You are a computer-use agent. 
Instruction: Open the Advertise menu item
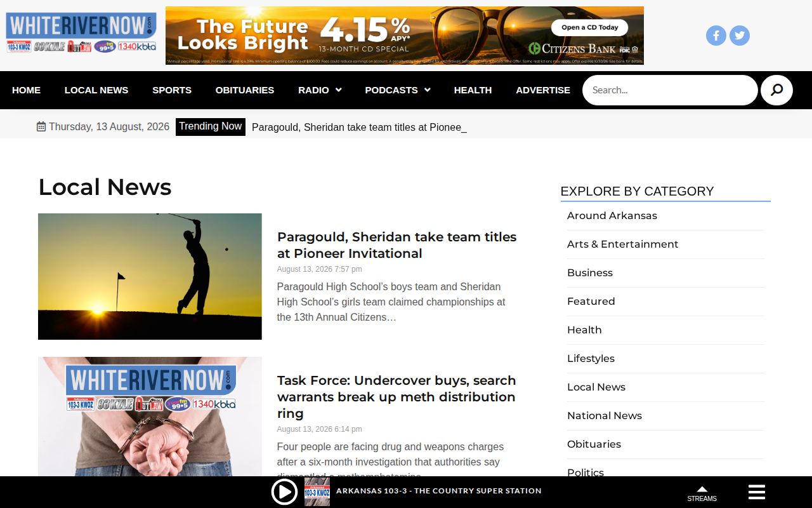coord(543,90)
